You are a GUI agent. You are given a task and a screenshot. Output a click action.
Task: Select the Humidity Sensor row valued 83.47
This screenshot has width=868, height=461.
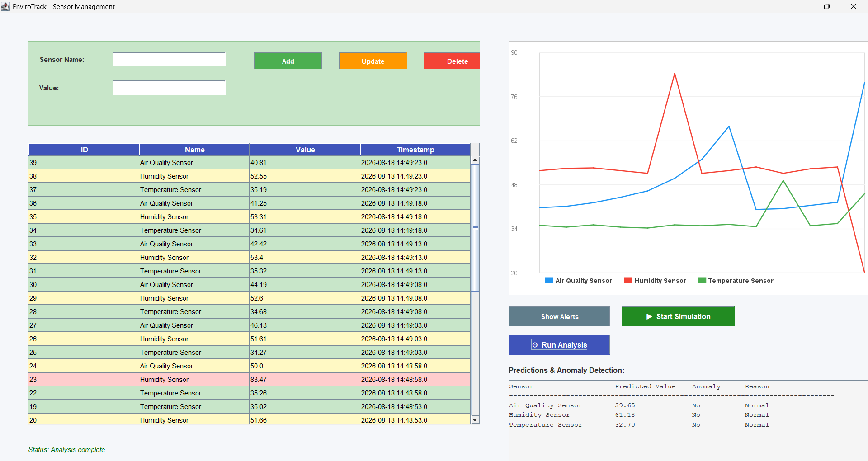click(x=250, y=380)
